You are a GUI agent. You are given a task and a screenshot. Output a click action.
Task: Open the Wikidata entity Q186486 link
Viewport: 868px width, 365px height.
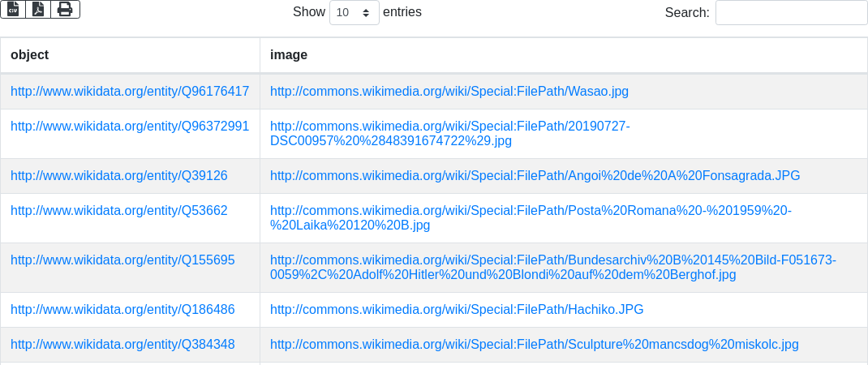(122, 309)
